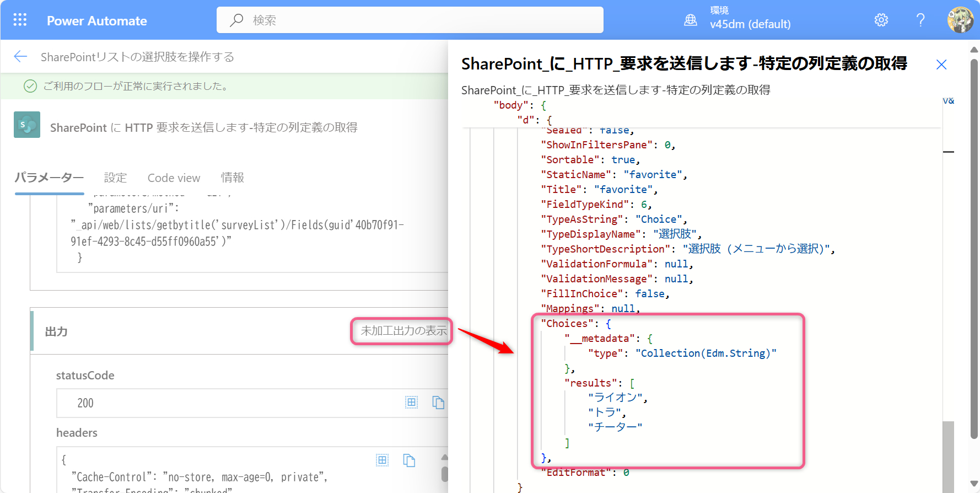Click the "トラ" result value
Viewport: 980px width, 493px height.
point(605,412)
